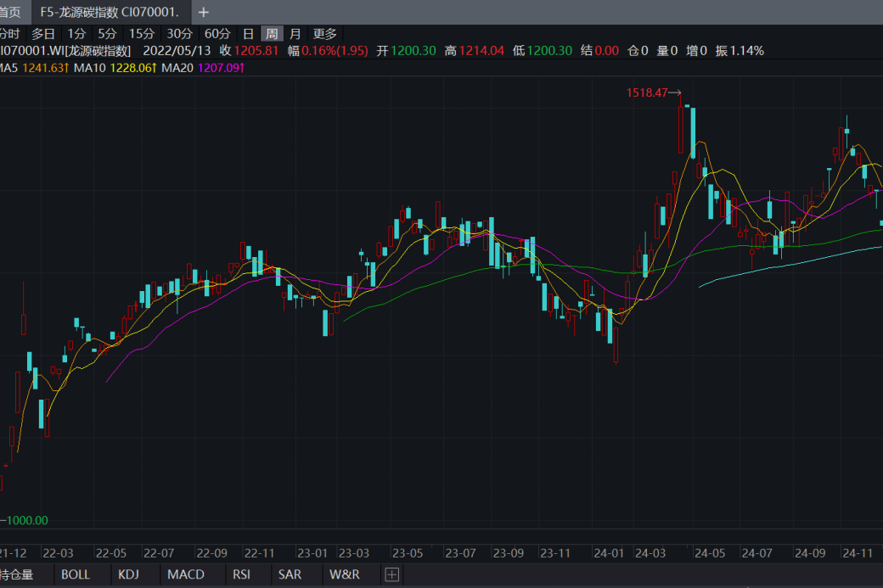The image size is (883, 588).
Task: Select the W&R indicator
Action: pyautogui.click(x=345, y=574)
